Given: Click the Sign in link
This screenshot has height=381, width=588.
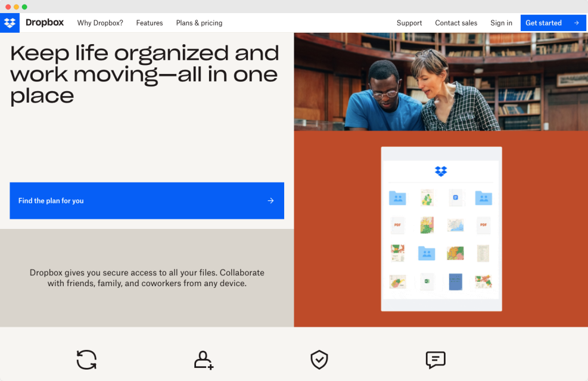Looking at the screenshot, I should pyautogui.click(x=501, y=23).
